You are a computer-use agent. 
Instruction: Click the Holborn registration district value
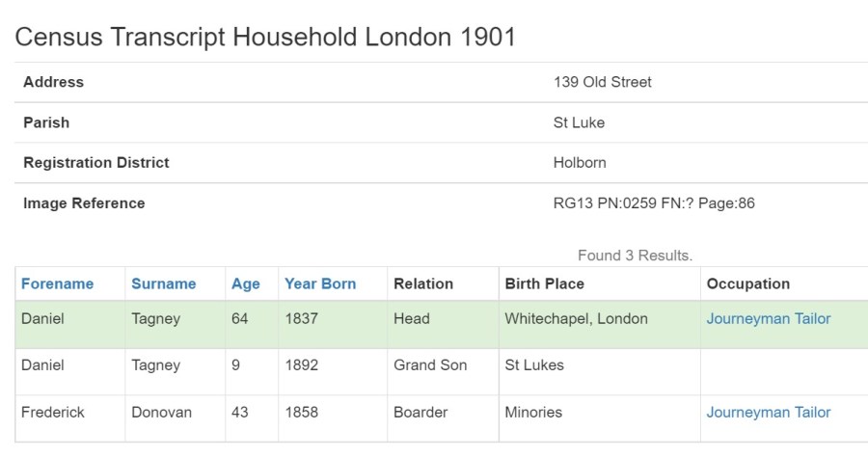point(580,163)
